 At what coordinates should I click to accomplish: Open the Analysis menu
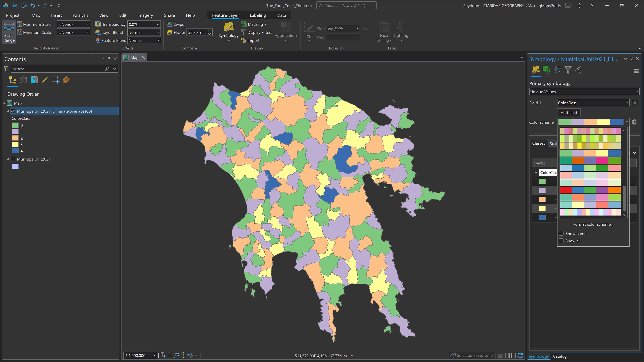coord(80,15)
